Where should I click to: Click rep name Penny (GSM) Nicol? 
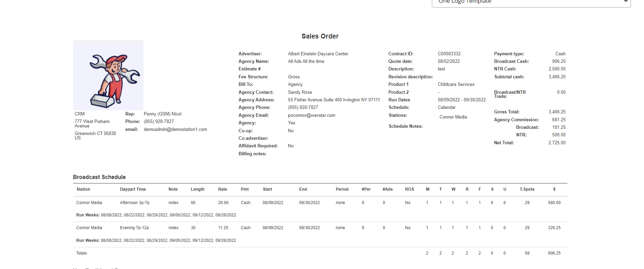pyautogui.click(x=162, y=114)
